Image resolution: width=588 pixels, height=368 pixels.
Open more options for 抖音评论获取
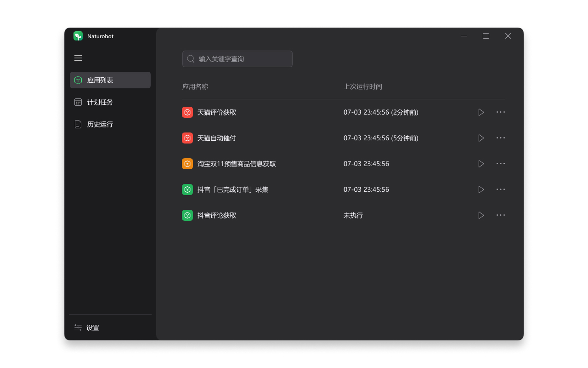click(500, 215)
